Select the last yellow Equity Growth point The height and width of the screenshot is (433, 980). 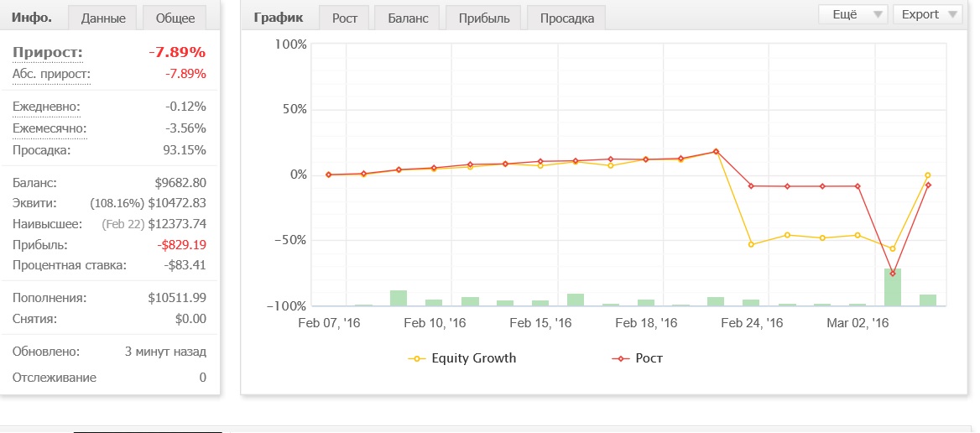coord(928,175)
